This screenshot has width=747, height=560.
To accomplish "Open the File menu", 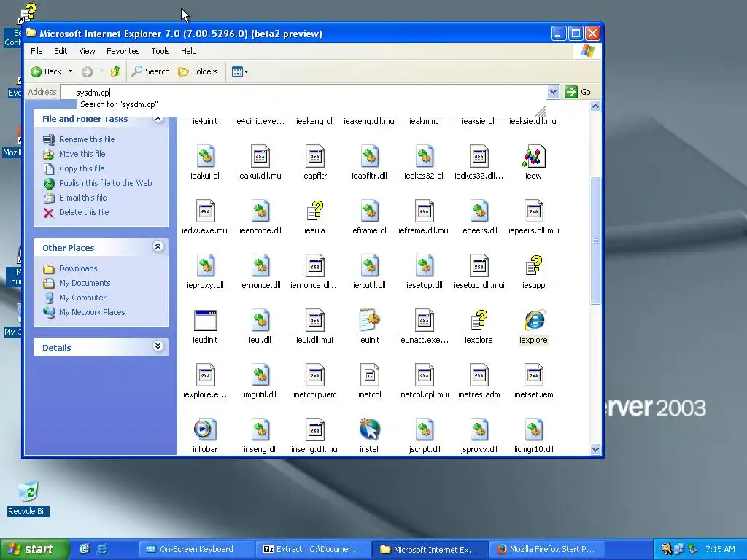I will 36,51.
